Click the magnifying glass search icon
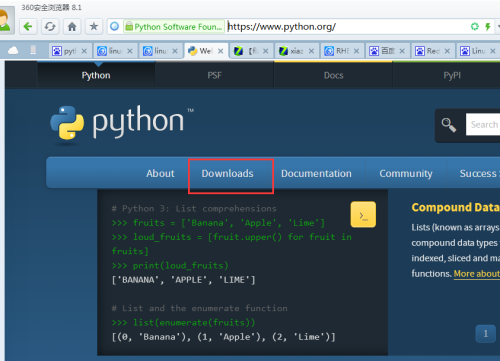The width and height of the screenshot is (500, 361). click(449, 125)
